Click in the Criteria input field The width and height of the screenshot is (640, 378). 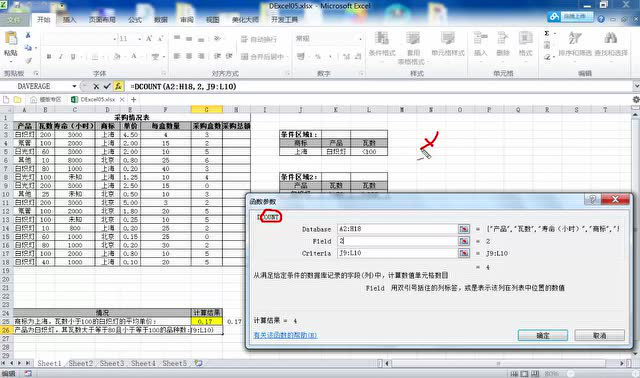point(398,253)
